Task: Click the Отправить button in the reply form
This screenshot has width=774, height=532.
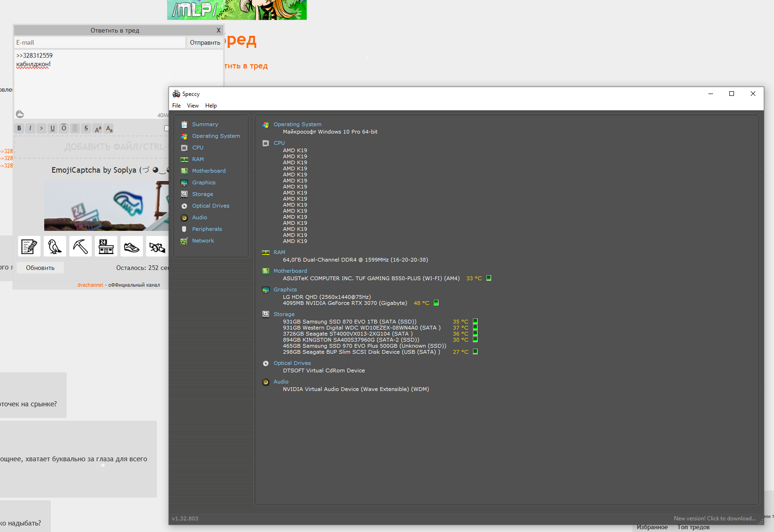Action: click(205, 42)
